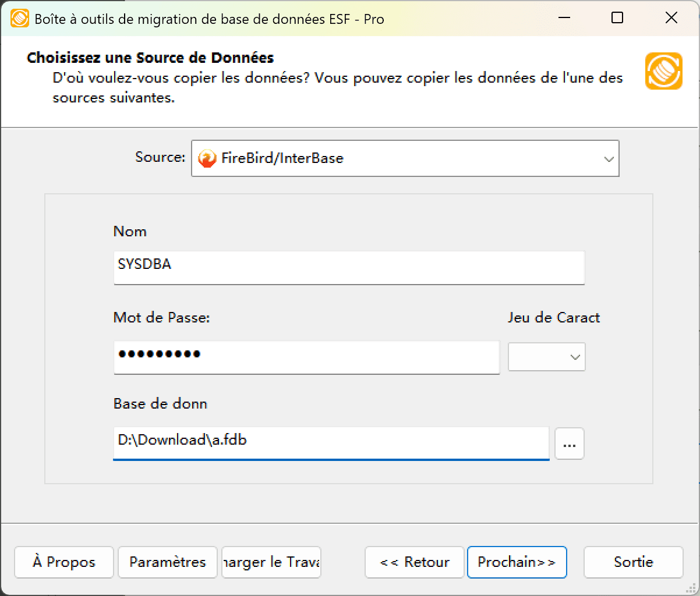This screenshot has width=700, height=596.
Task: Go back using << Retour button
Action: tap(414, 562)
